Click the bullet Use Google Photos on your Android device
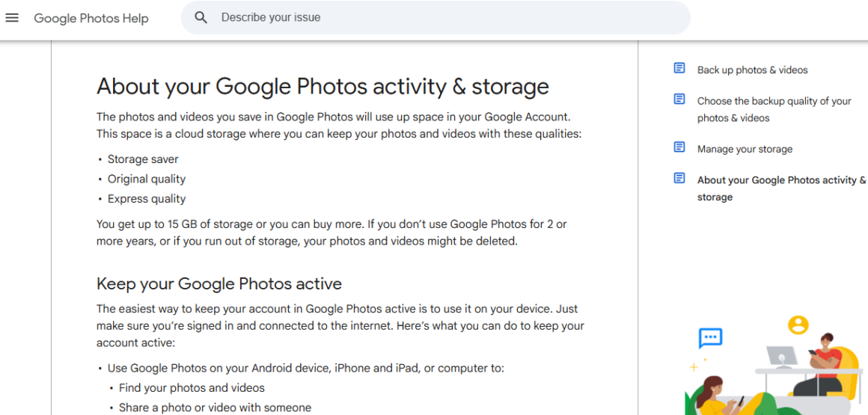This screenshot has height=415, width=868. pyautogui.click(x=305, y=369)
